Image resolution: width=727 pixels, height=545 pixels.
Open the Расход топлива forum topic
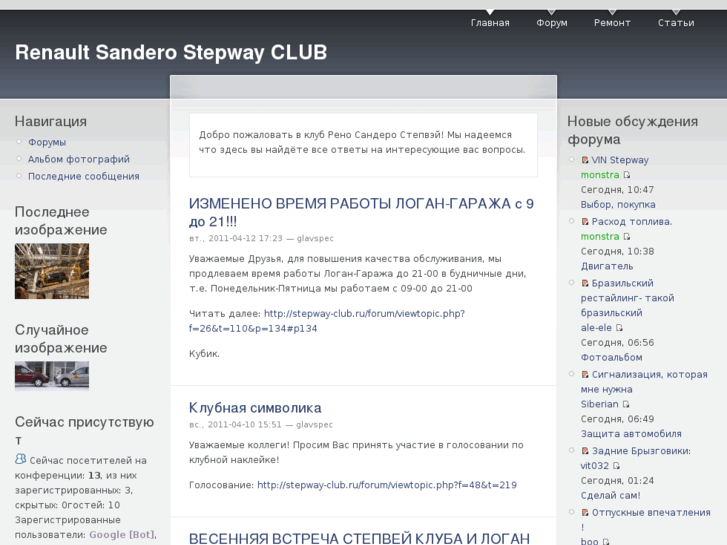point(632,222)
